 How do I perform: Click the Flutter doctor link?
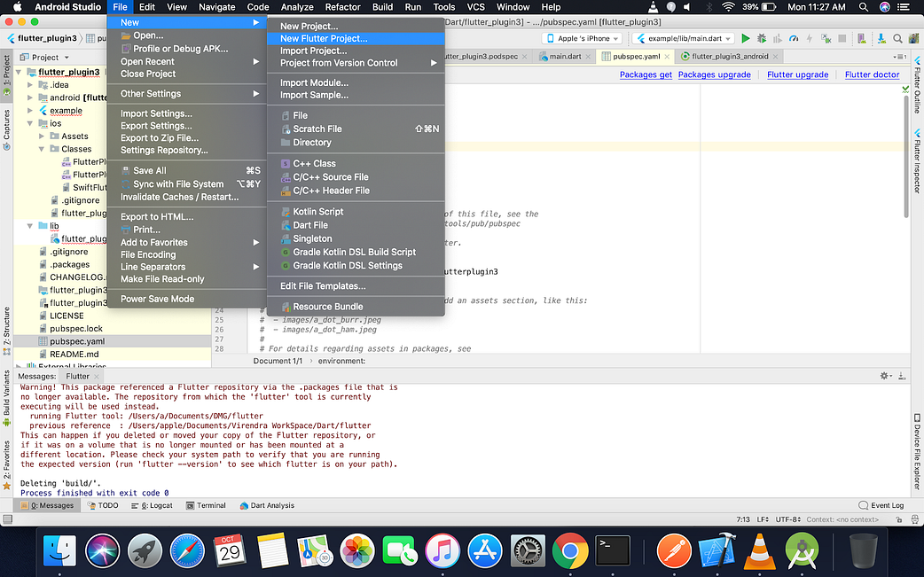tap(872, 74)
